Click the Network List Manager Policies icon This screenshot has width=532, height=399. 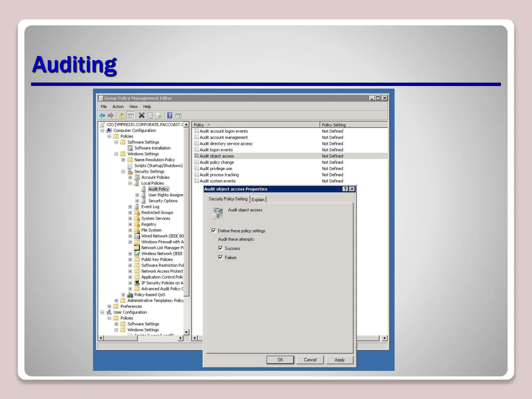137,248
